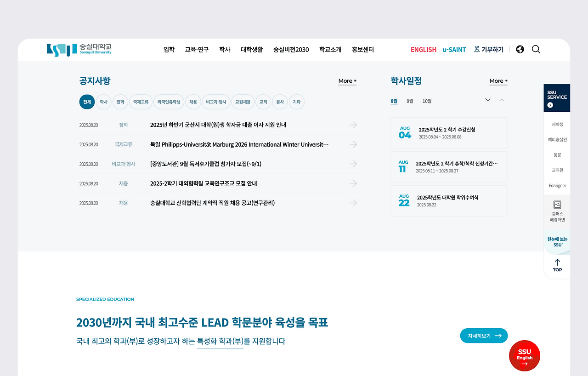
Task: Open the 장학 notice via its arrow icon
Action: [x=353, y=125]
